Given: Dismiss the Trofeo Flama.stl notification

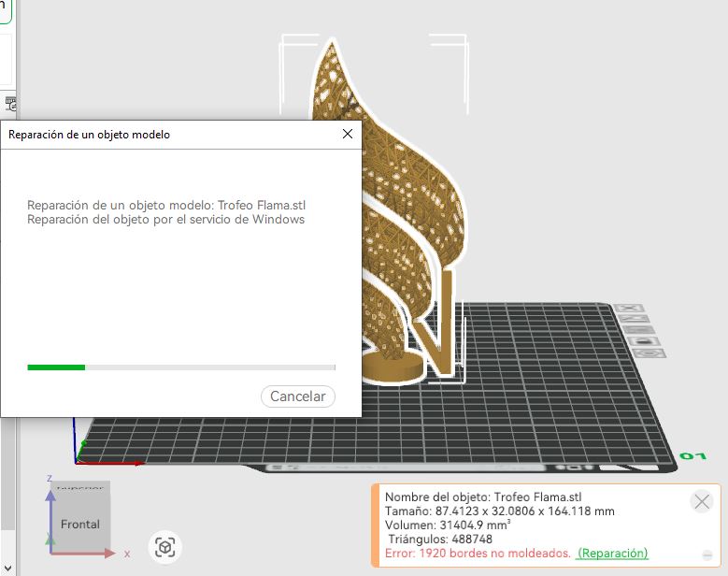Looking at the screenshot, I should 701,502.
